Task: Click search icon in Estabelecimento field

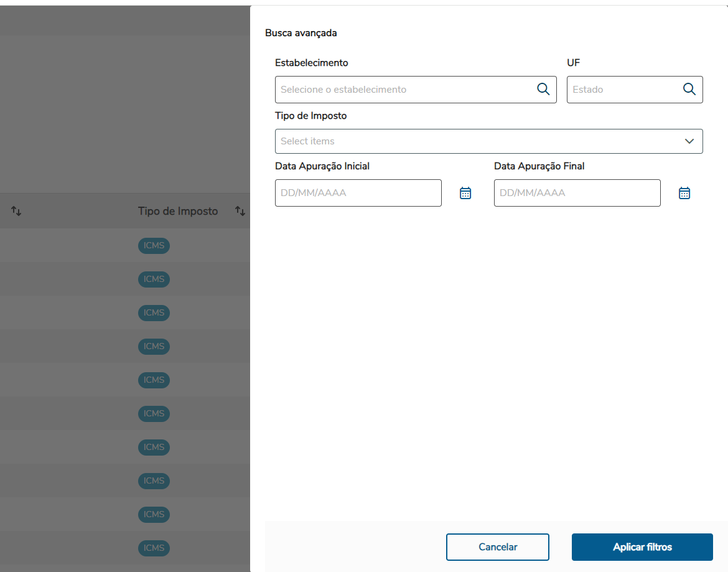Action: click(x=543, y=89)
